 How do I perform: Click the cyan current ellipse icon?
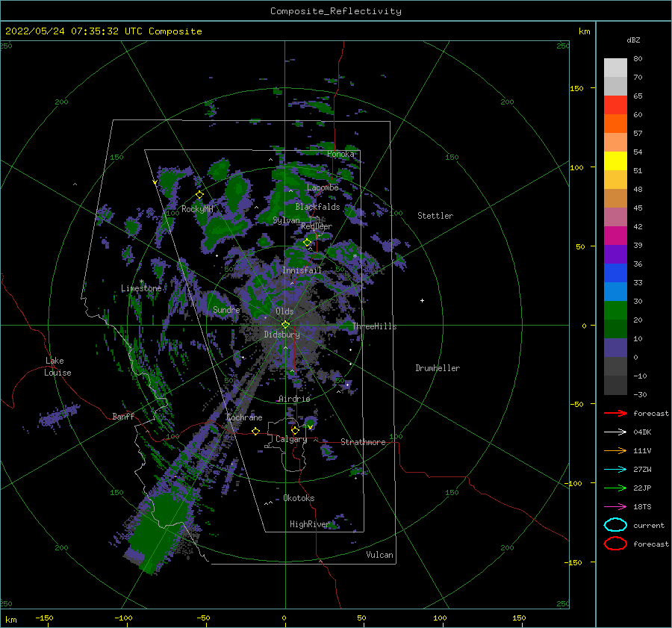click(615, 525)
